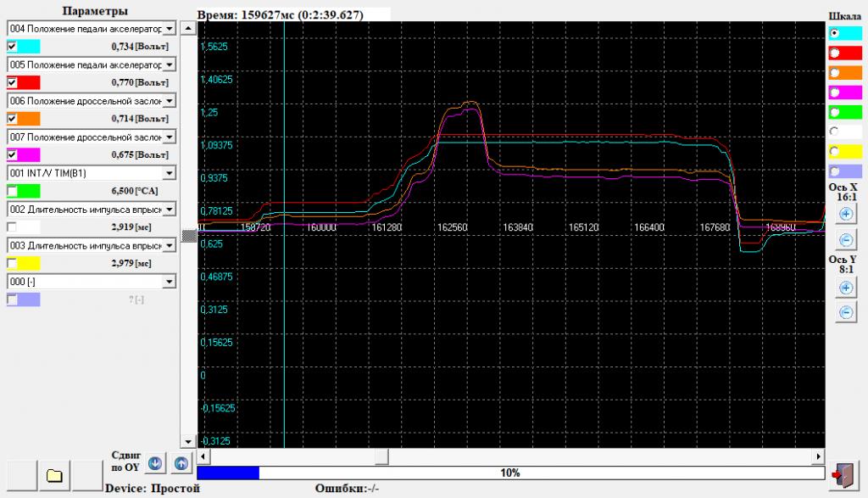Click the X axis zoom in plus button
The image size is (868, 498).
click(x=846, y=214)
